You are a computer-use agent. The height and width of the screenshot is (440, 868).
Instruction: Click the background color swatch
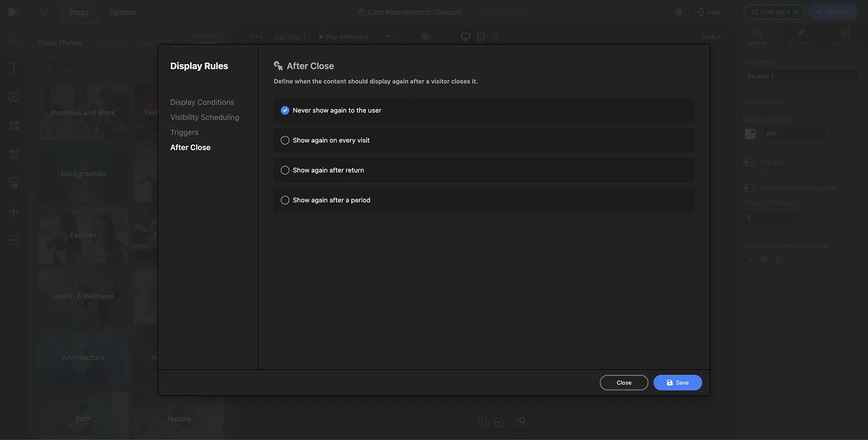(750, 134)
